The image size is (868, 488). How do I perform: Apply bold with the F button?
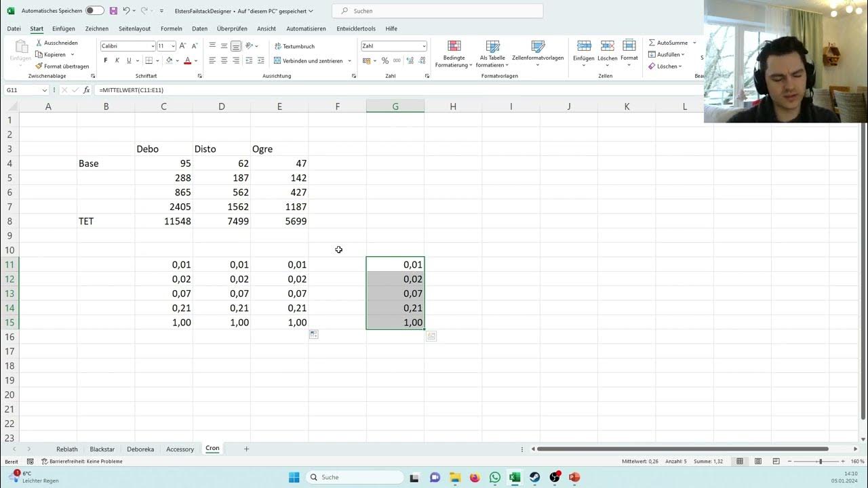pos(105,60)
